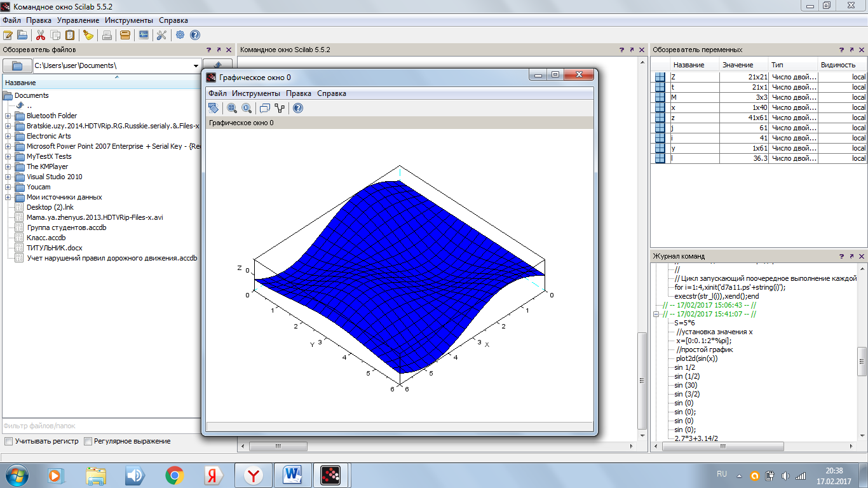Open graphic window 'Справка' menu
Viewport: 868px width, 488px height.
tap(332, 93)
